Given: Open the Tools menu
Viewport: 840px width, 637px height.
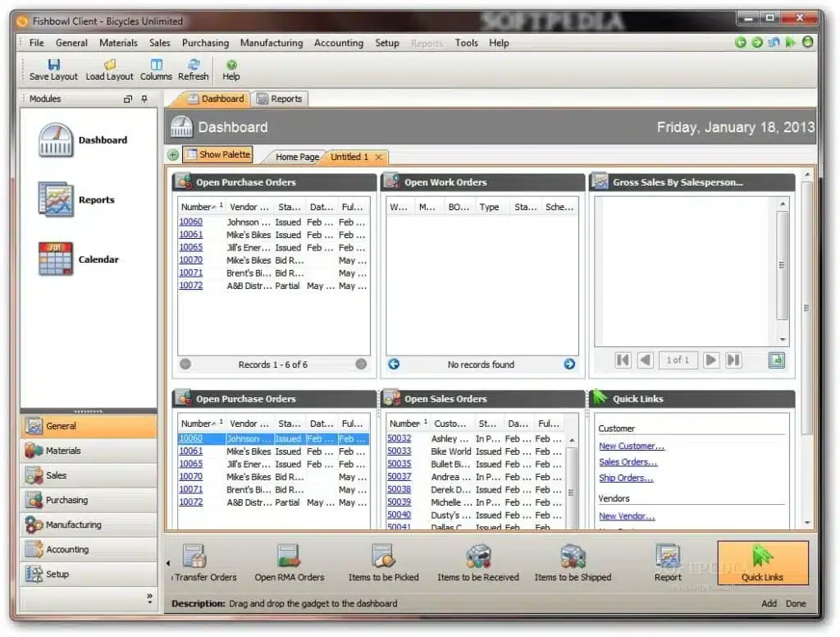Looking at the screenshot, I should 466,43.
